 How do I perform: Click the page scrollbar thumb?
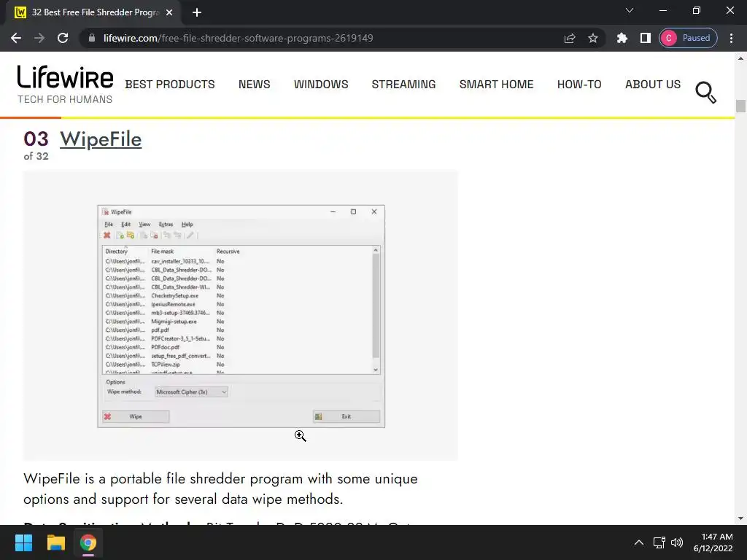pyautogui.click(x=740, y=106)
